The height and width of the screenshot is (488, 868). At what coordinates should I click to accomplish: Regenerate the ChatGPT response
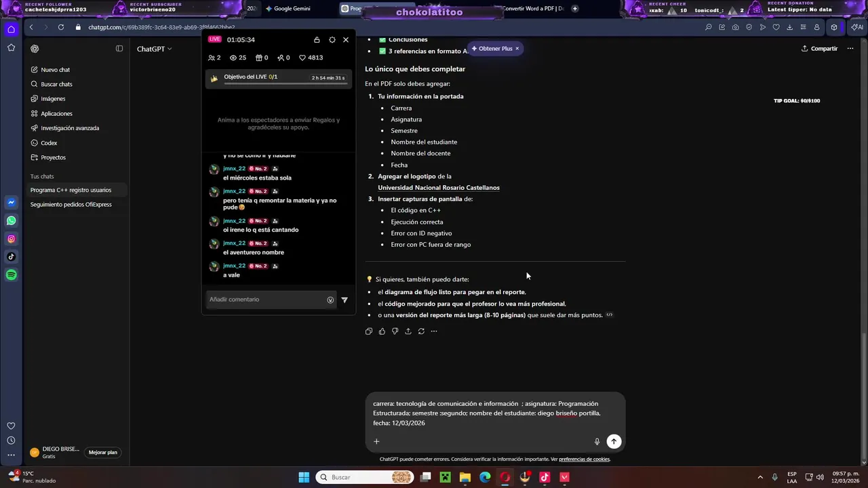tap(421, 331)
